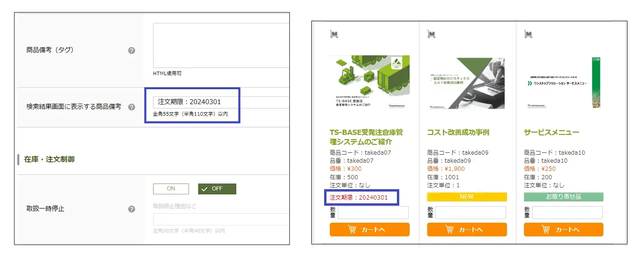Add takeda07 product with カートへ button
This screenshot has width=644, height=259.
click(x=369, y=230)
